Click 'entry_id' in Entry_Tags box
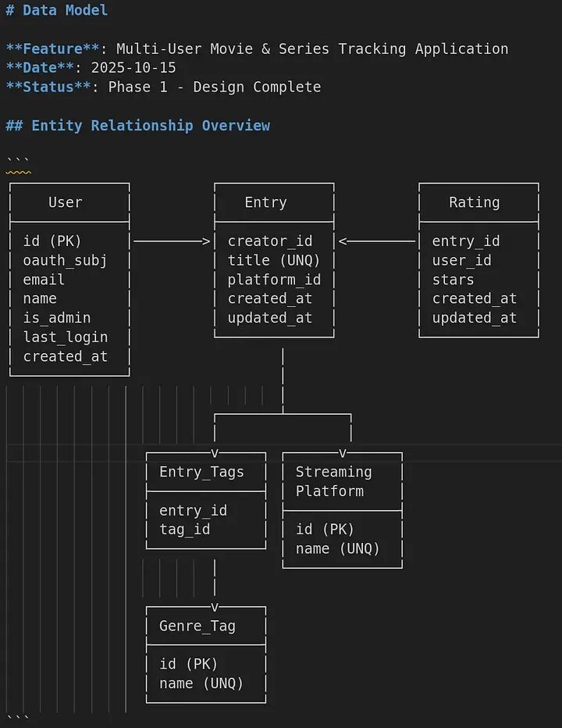Viewport: 562px width, 728px height. tap(193, 511)
